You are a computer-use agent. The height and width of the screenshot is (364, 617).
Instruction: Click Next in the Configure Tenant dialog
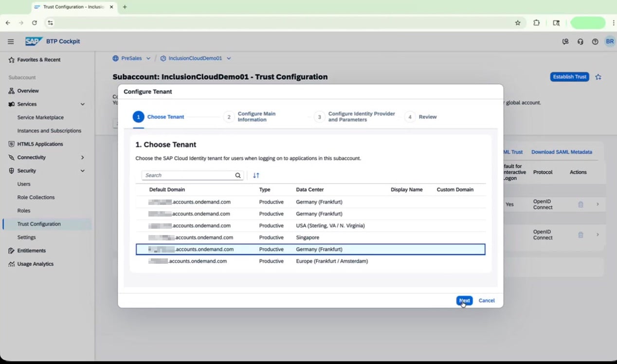coord(465,301)
